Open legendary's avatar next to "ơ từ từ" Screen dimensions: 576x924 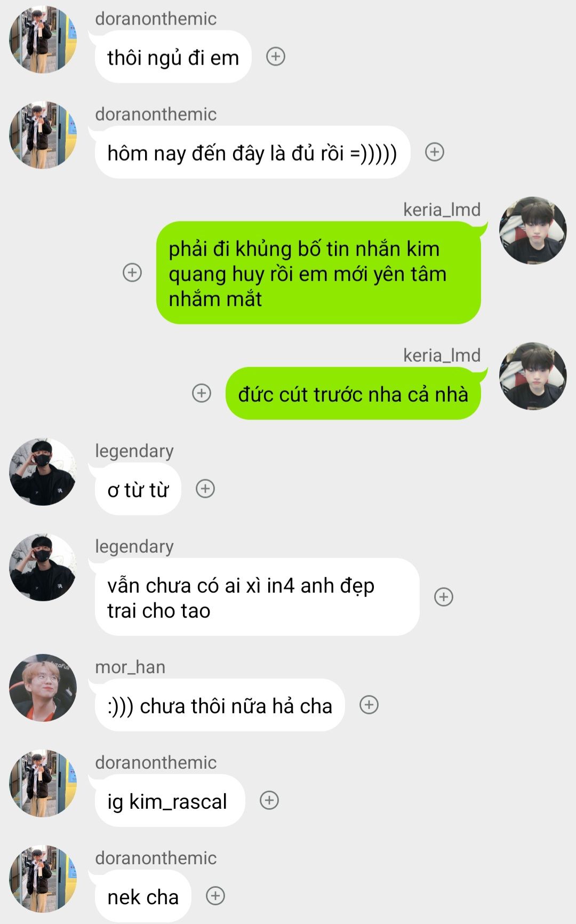[43, 472]
